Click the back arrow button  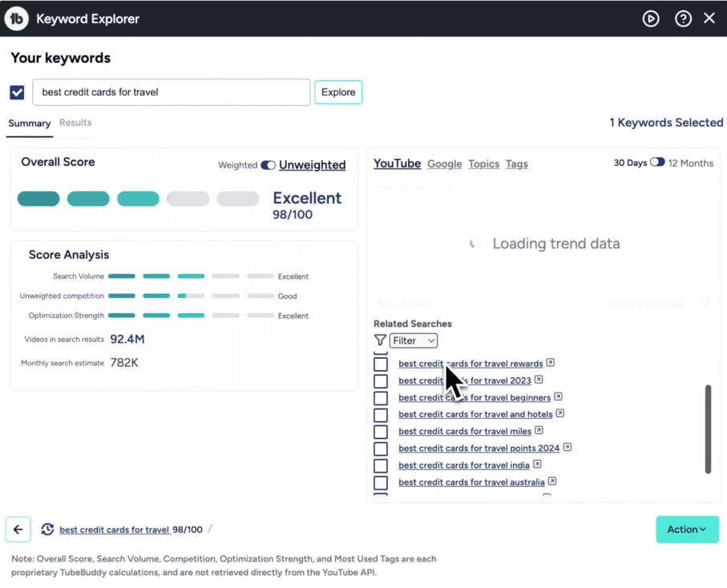[18, 530]
